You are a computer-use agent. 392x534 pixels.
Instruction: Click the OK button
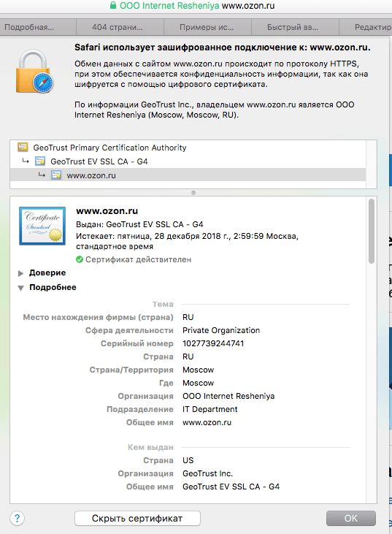351,519
